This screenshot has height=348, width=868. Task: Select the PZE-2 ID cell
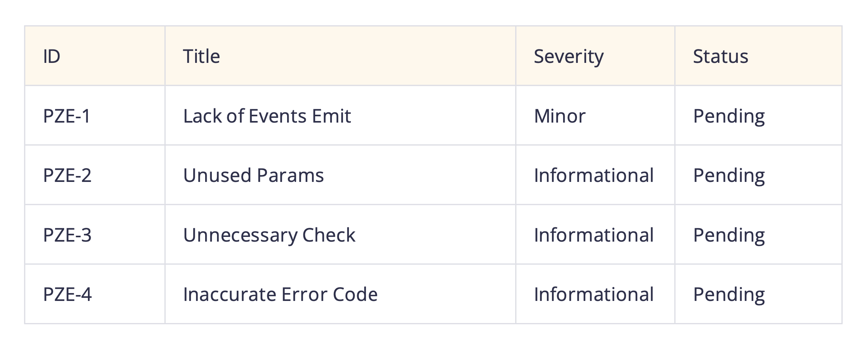coord(67,175)
